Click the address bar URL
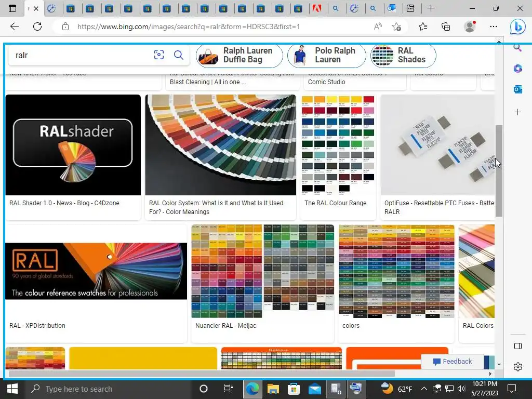 [189, 26]
